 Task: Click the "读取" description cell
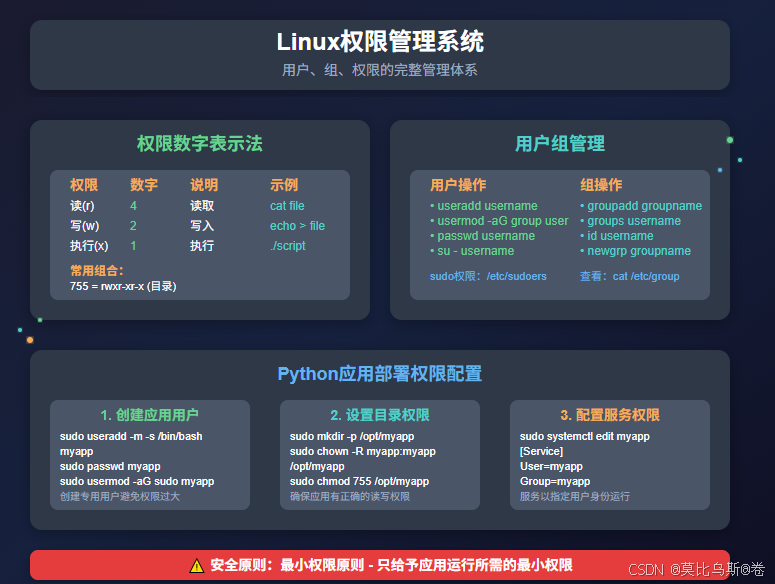[x=202, y=206]
